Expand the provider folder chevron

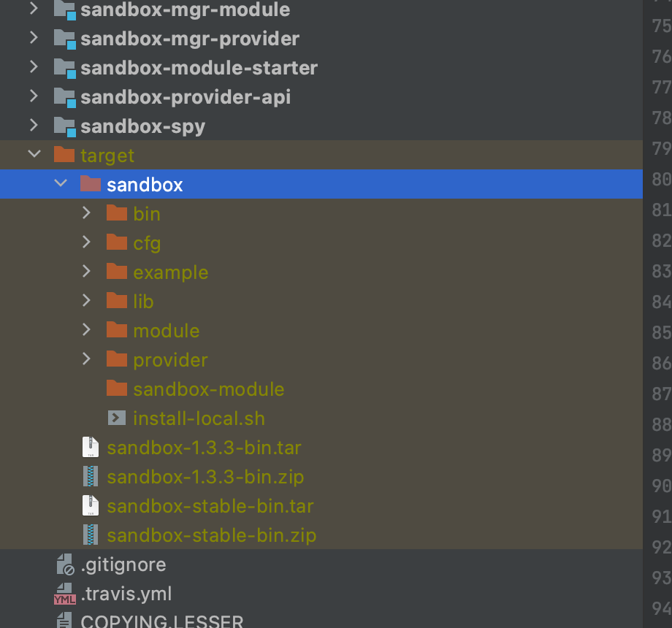86,359
